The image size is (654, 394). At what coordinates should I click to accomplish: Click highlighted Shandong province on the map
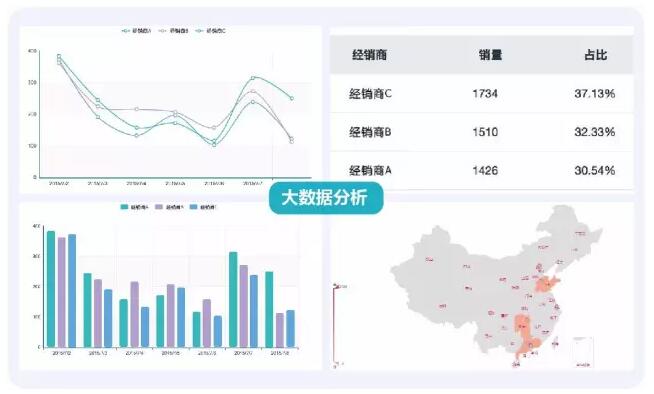pos(545,284)
